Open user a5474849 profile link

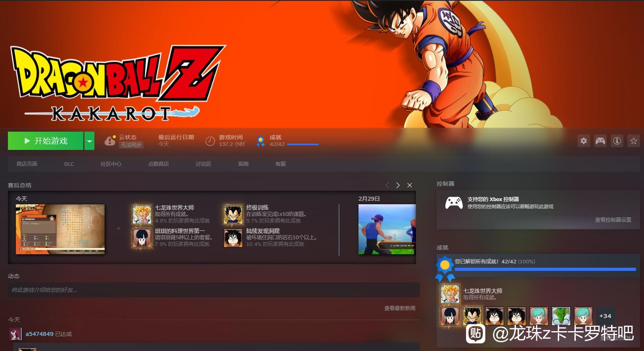click(x=40, y=334)
